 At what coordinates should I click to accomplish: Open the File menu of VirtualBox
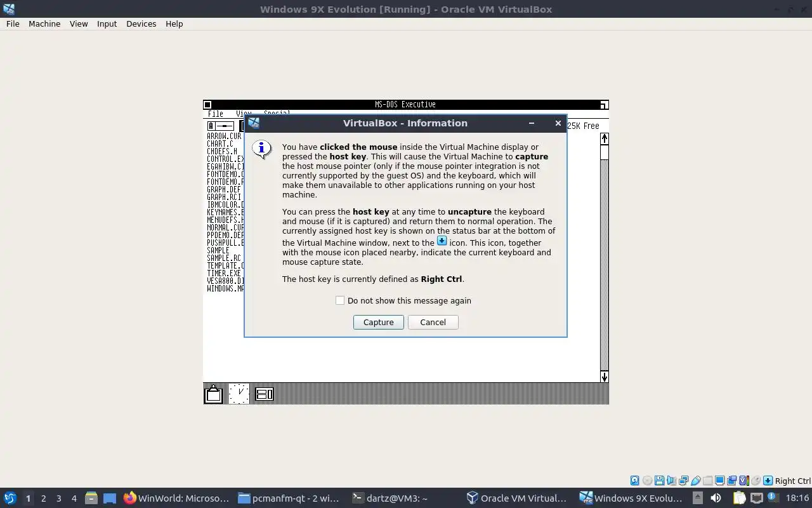pos(13,23)
